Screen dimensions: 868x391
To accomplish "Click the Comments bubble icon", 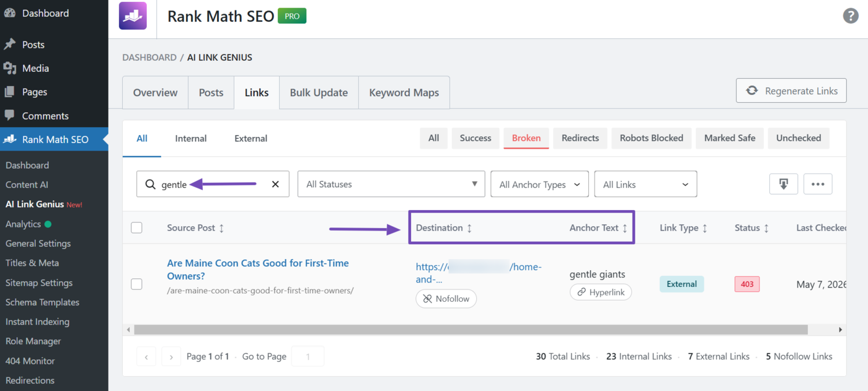I will tap(10, 115).
